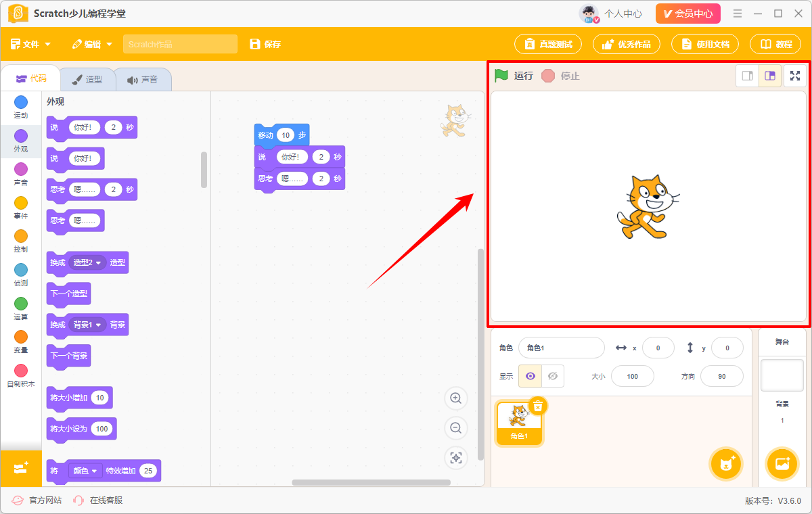
Task: Zoom in the code workspace
Action: tap(456, 398)
